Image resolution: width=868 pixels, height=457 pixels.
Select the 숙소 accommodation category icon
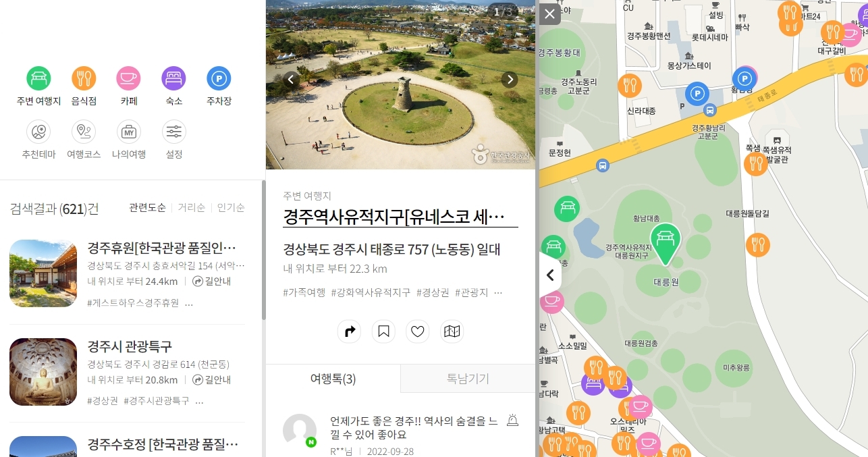173,78
